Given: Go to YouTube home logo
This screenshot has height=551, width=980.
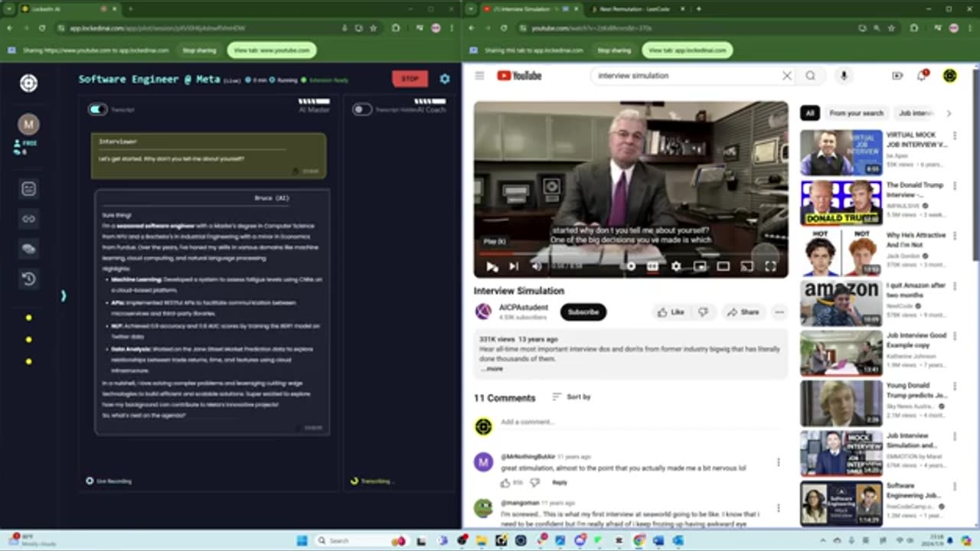Looking at the screenshot, I should click(519, 76).
